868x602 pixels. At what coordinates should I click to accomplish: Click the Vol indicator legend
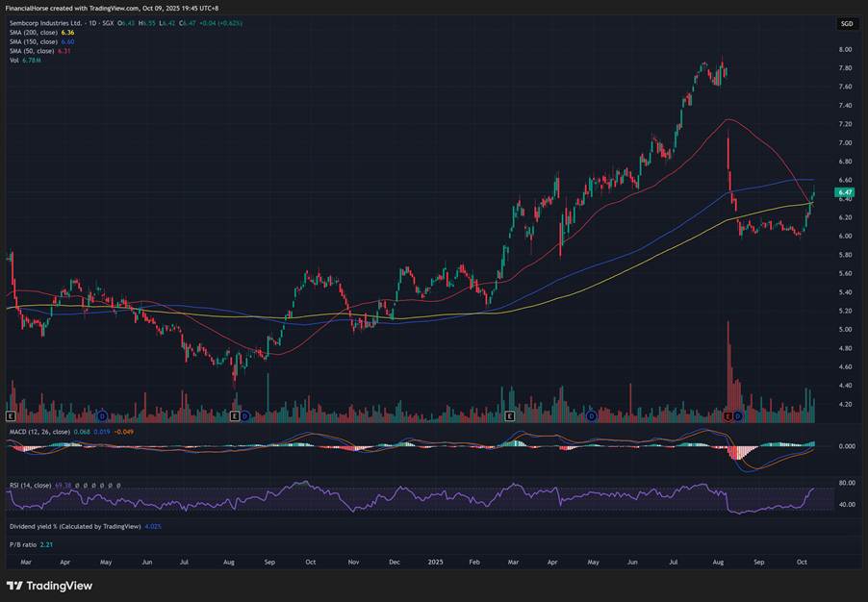tap(14, 61)
